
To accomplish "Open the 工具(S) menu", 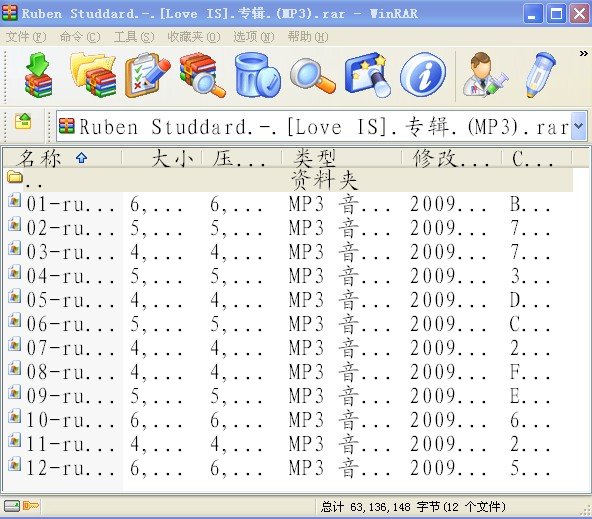I will 134,37.
